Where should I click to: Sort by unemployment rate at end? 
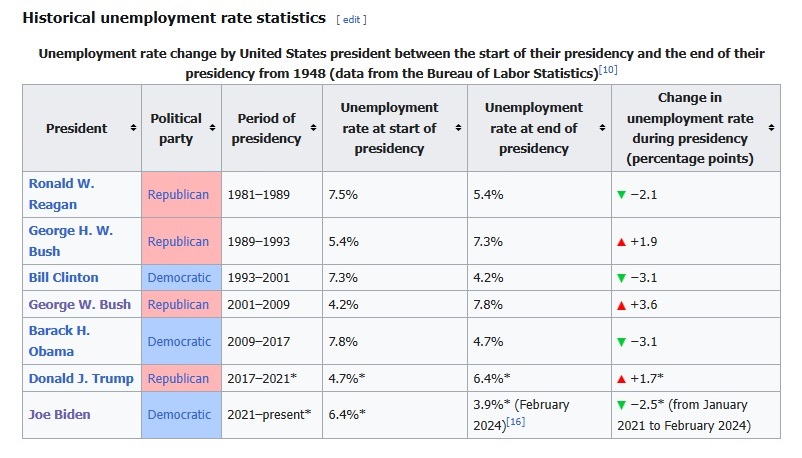coord(603,128)
